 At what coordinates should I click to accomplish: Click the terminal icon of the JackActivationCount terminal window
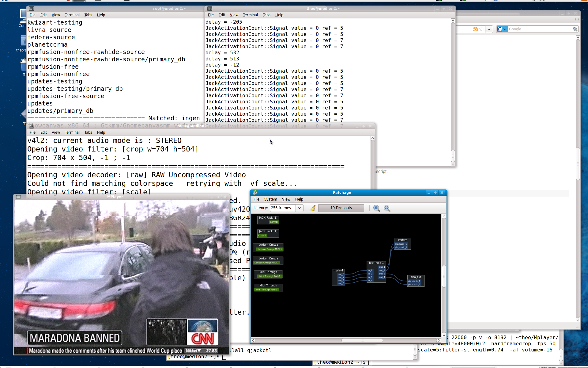[x=210, y=9]
